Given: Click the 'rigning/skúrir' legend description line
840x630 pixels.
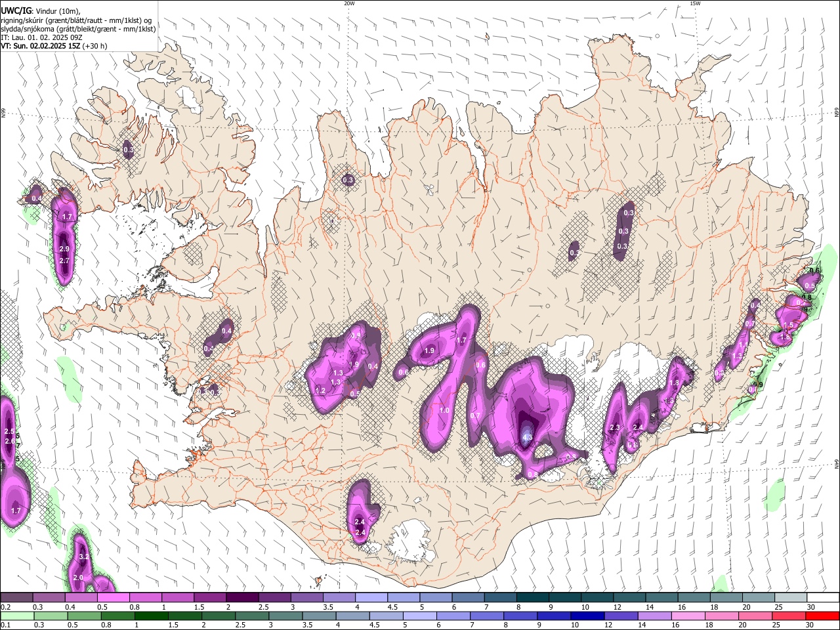Looking at the screenshot, I should click(76, 20).
